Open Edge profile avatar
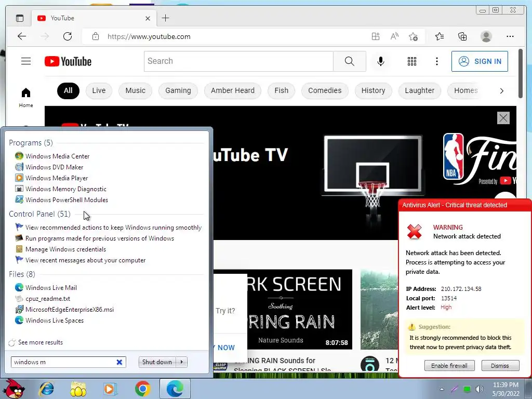The image size is (532, 399). 486,36
